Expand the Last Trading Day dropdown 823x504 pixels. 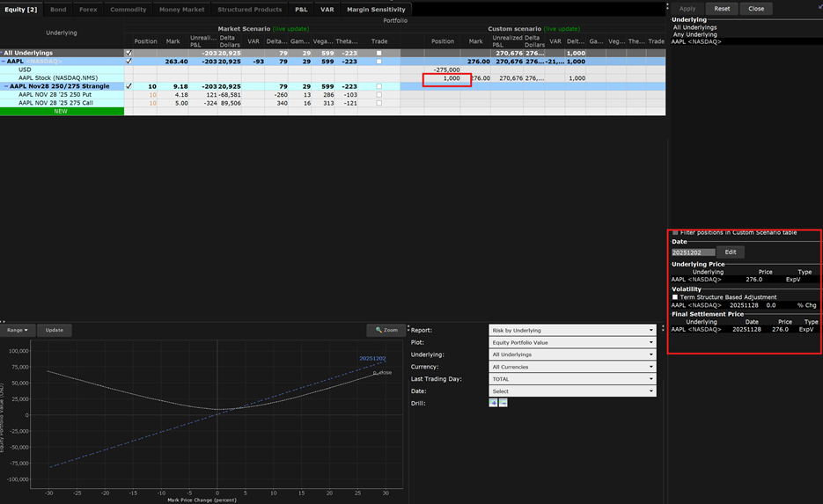[572, 379]
